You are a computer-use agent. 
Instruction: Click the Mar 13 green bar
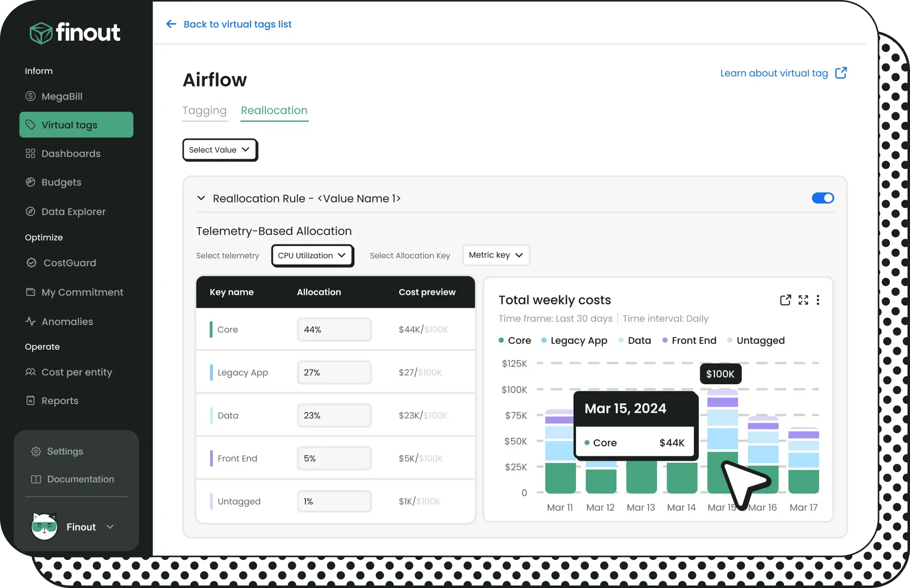tap(641, 477)
